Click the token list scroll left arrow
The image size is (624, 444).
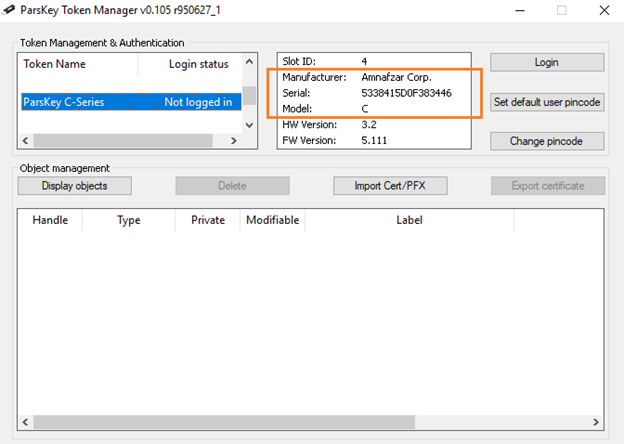(x=25, y=140)
